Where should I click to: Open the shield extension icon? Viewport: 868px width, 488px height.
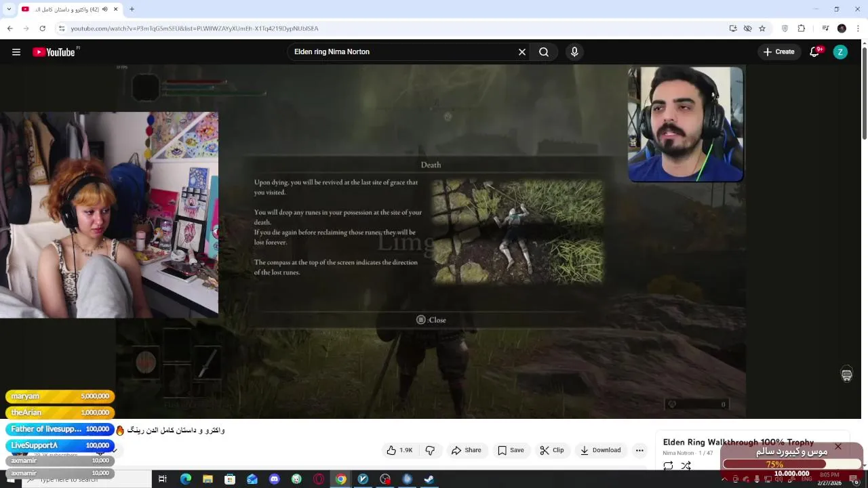tap(785, 28)
